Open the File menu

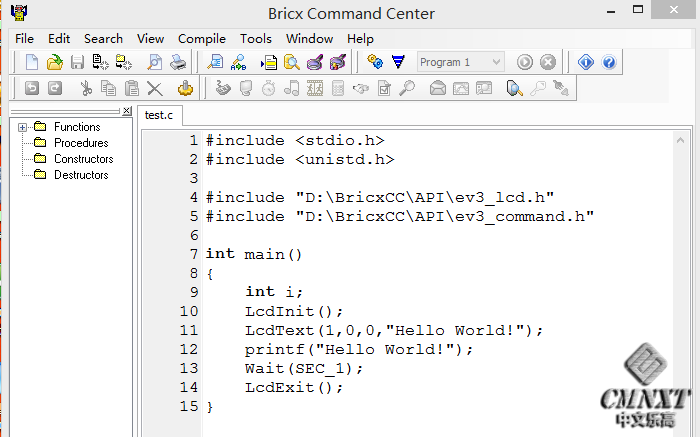[x=24, y=39]
